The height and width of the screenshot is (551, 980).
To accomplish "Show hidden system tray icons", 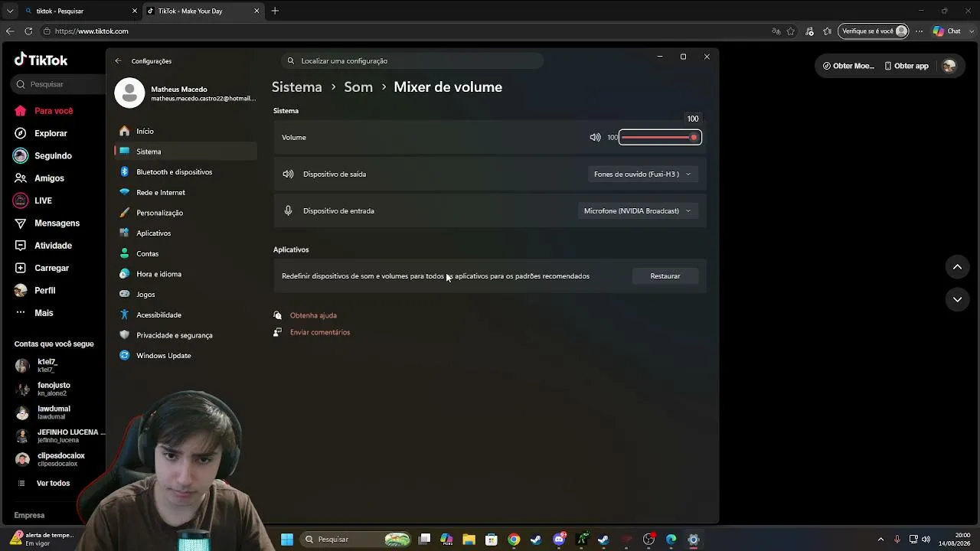I will tap(880, 540).
